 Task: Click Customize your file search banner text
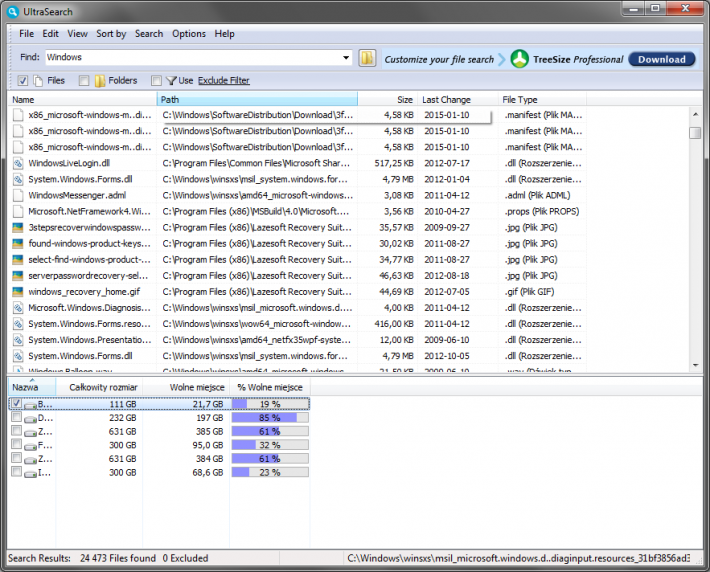pos(439,59)
